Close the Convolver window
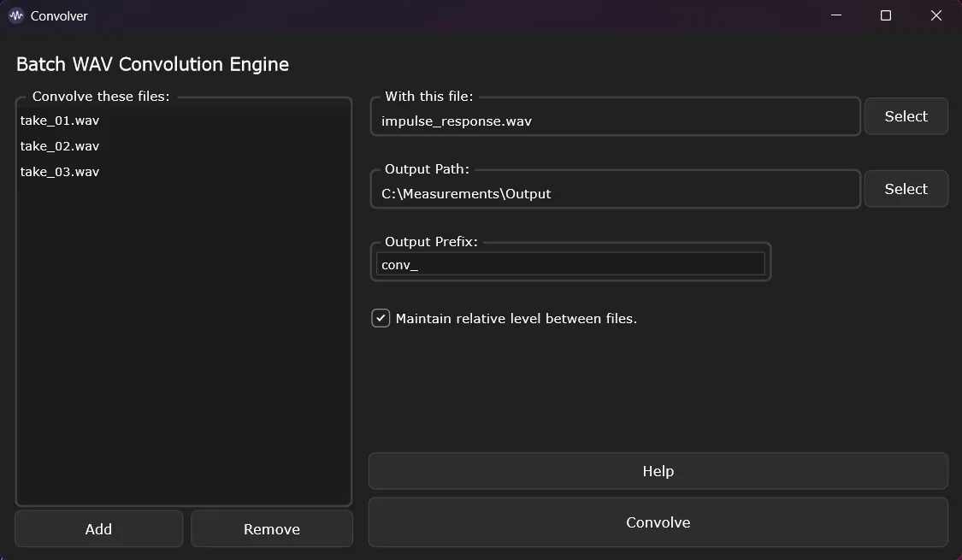The image size is (962, 560). [935, 16]
